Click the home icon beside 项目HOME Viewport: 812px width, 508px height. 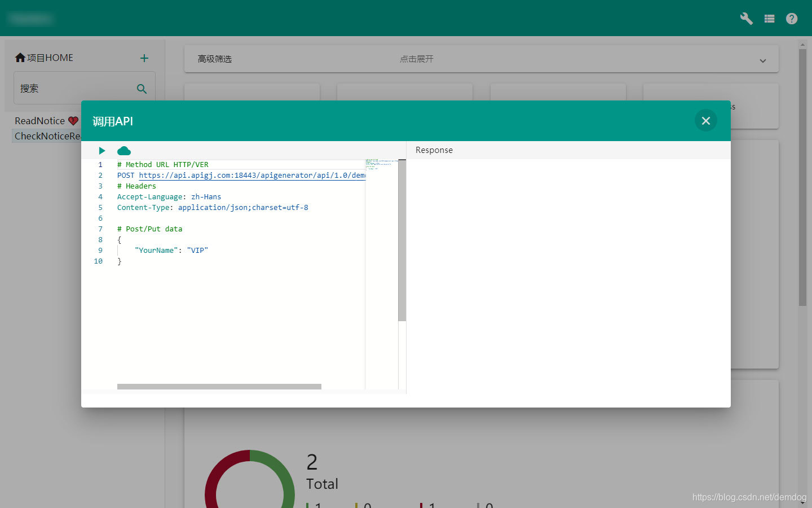coord(20,58)
